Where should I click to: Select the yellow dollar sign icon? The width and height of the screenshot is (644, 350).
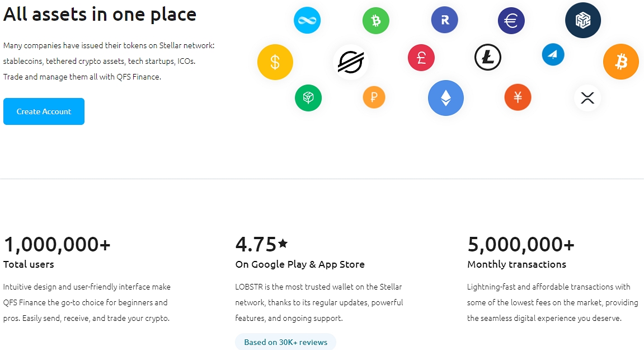coord(275,62)
